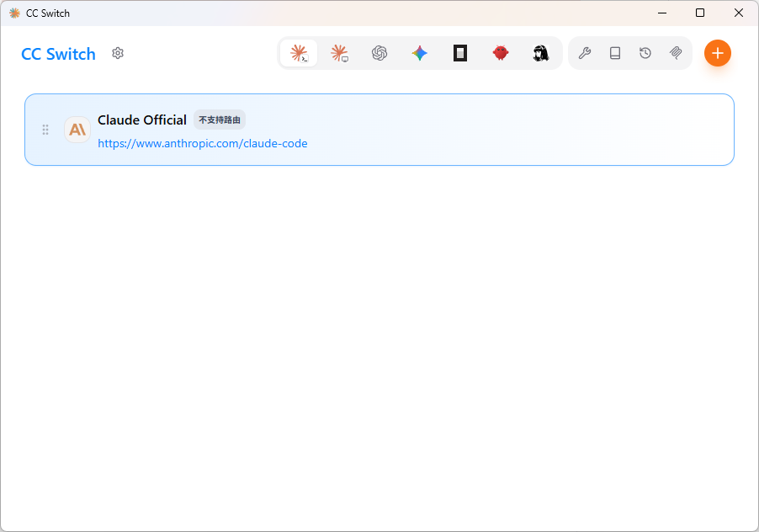Minimize the CC Switch window
This screenshot has height=532, width=759.
662,13
